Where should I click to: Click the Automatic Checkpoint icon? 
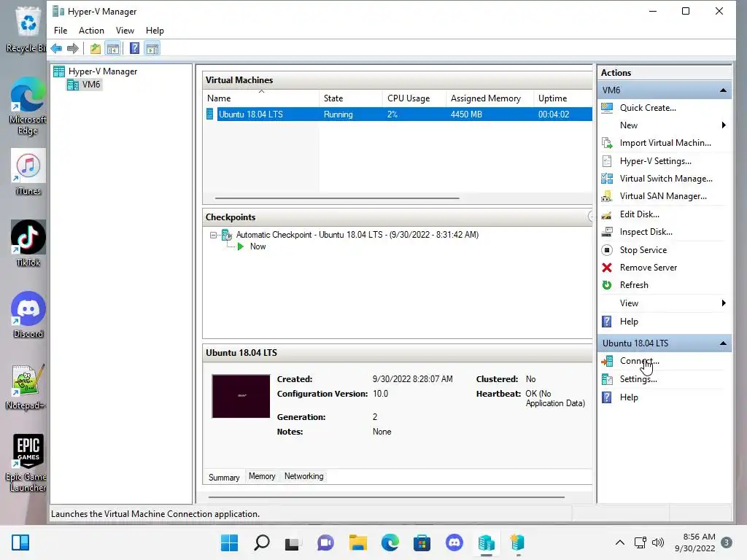click(x=227, y=235)
